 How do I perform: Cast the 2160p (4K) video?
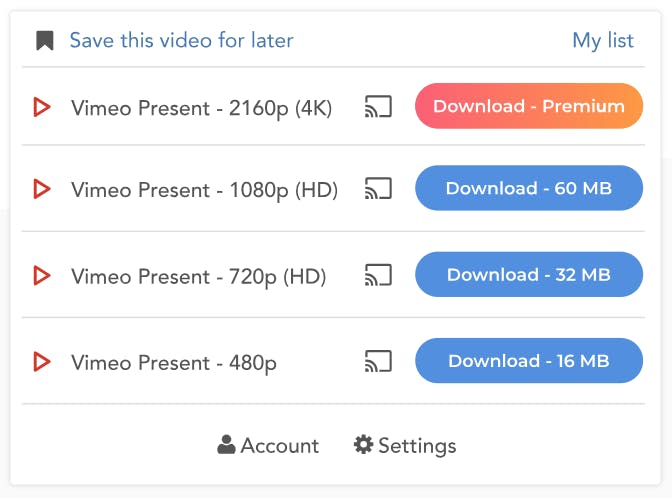(378, 106)
